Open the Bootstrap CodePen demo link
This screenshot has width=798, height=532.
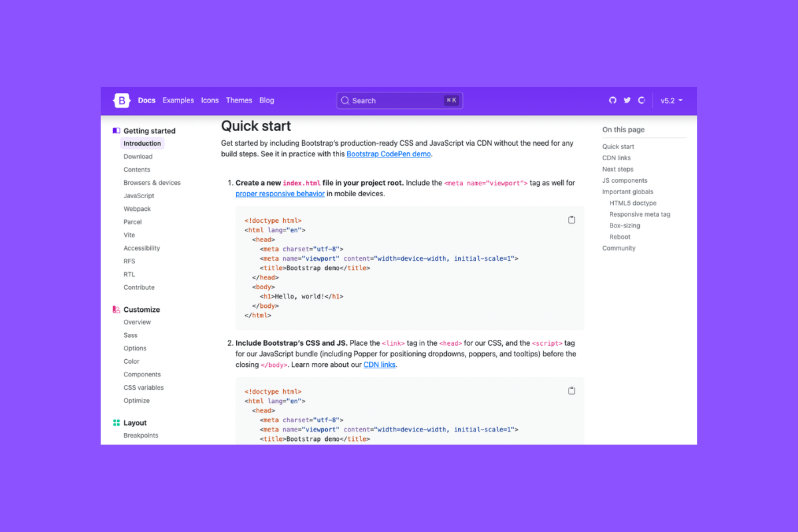click(x=388, y=153)
